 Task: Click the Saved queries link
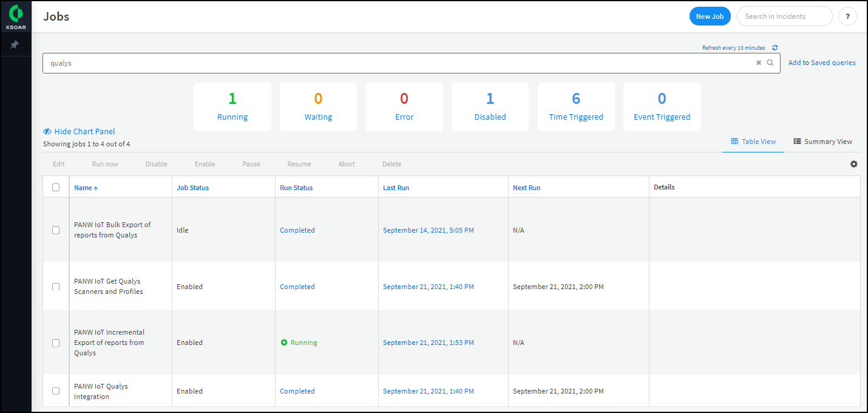coord(833,63)
